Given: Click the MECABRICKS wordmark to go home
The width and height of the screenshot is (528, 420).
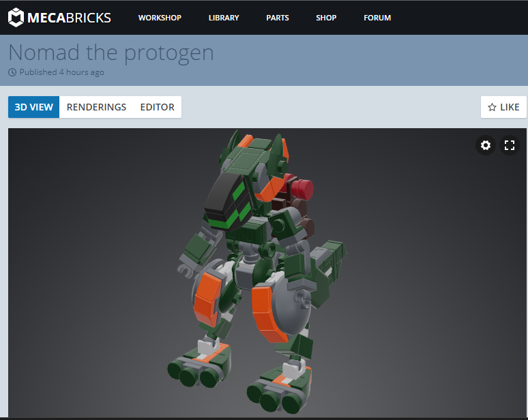Looking at the screenshot, I should 68,18.
